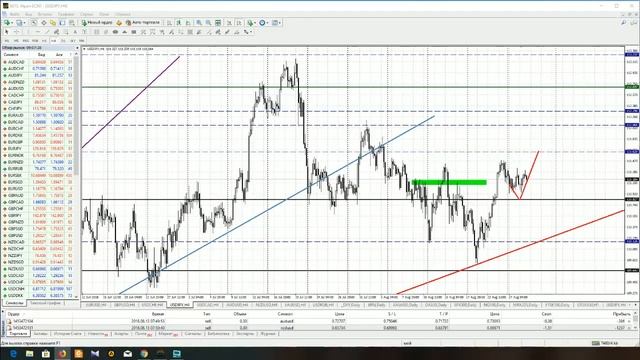
Task: Select EURAUD row in Market Watch
Action: coord(39,116)
